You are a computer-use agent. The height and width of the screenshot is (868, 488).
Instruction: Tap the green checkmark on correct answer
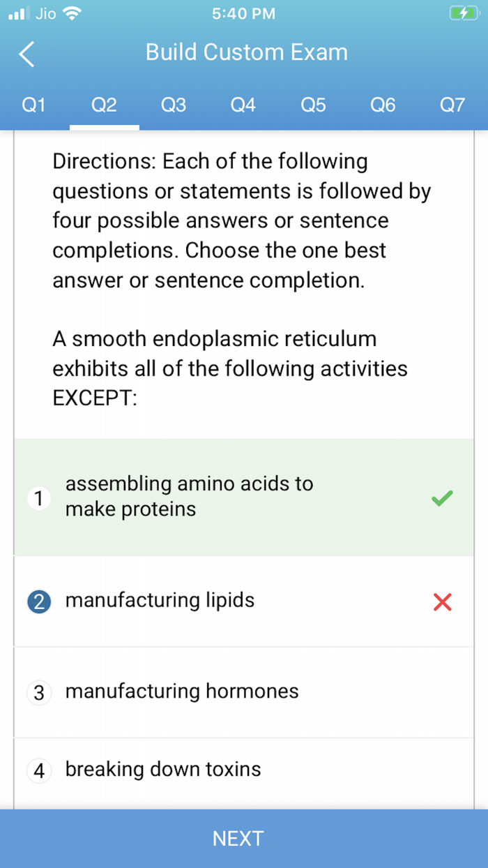[441, 497]
